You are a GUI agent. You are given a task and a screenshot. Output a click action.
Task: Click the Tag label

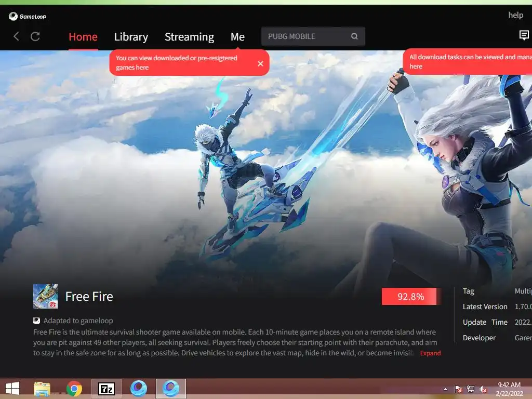coord(468,291)
